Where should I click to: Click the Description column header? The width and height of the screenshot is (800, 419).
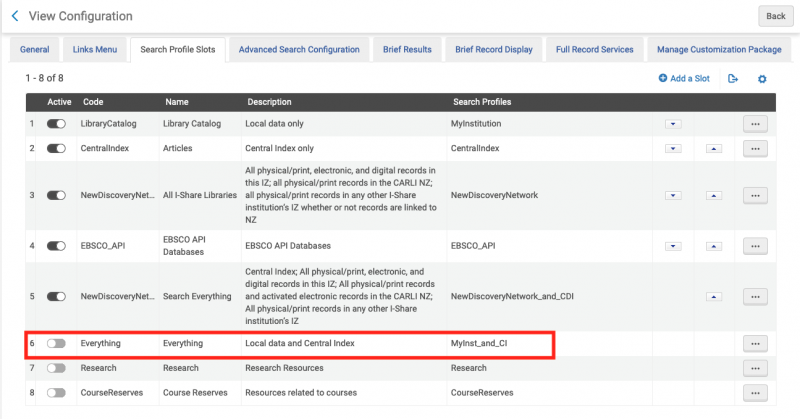(269, 102)
